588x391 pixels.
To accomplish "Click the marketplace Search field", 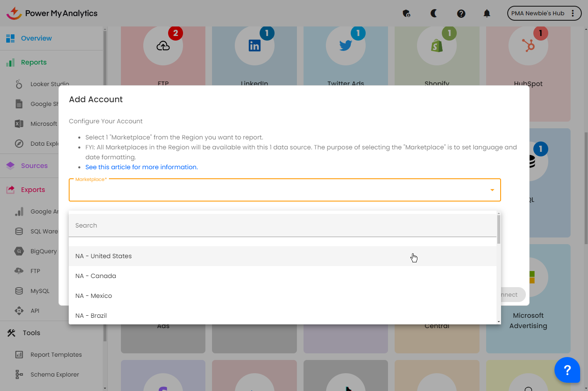I will click(282, 225).
